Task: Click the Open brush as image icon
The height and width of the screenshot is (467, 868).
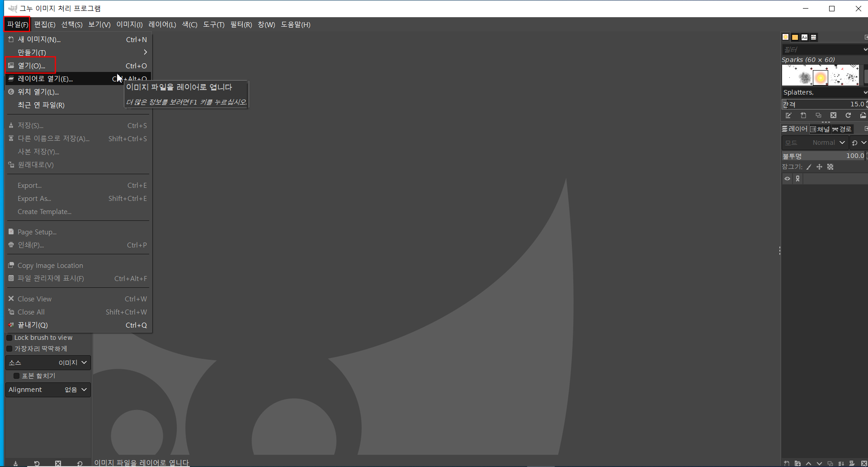Action: pyautogui.click(x=863, y=115)
